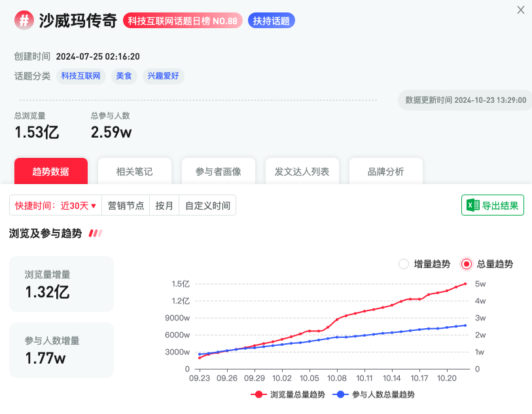The height and width of the screenshot is (414, 532).
Task: Click the 美食 topic category tag
Action: pos(124,76)
